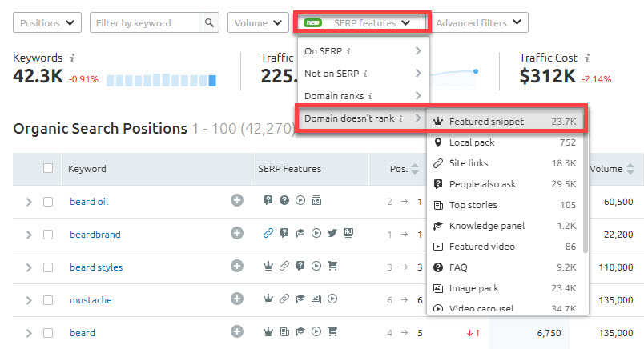The height and width of the screenshot is (349, 644).
Task: Open the Positions dropdown
Action: coord(47,23)
